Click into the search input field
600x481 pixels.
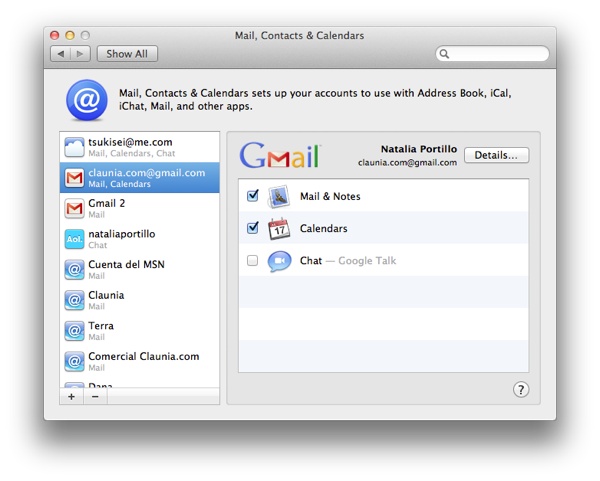[x=492, y=54]
